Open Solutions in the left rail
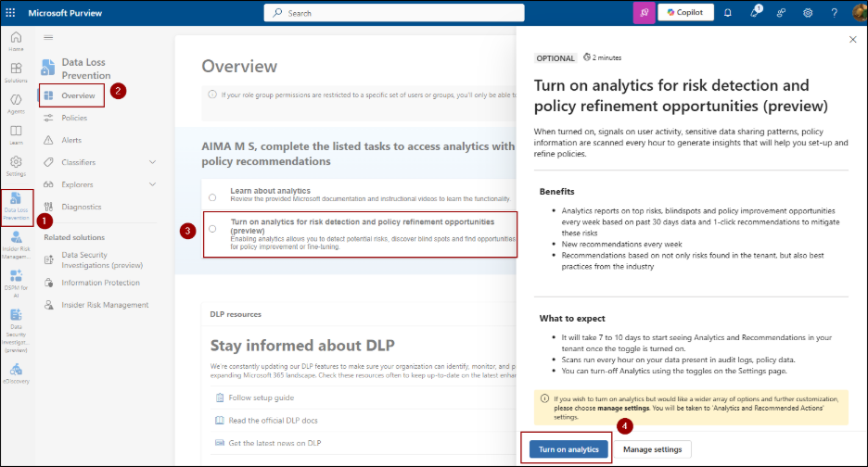Image resolution: width=868 pixels, height=467 pixels. click(x=16, y=73)
